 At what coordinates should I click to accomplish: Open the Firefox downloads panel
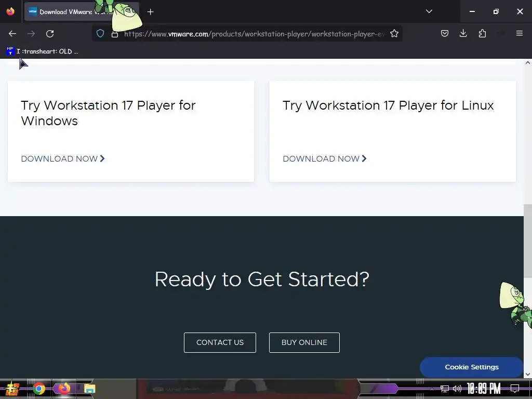pyautogui.click(x=463, y=33)
